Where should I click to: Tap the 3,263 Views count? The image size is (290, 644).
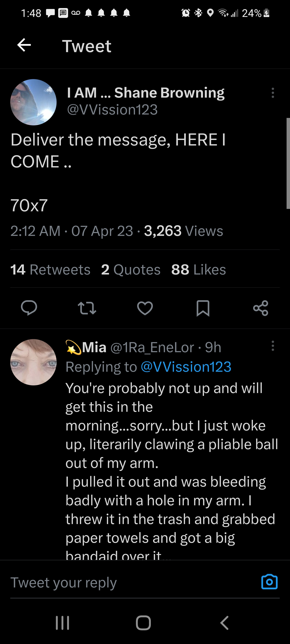[183, 230]
